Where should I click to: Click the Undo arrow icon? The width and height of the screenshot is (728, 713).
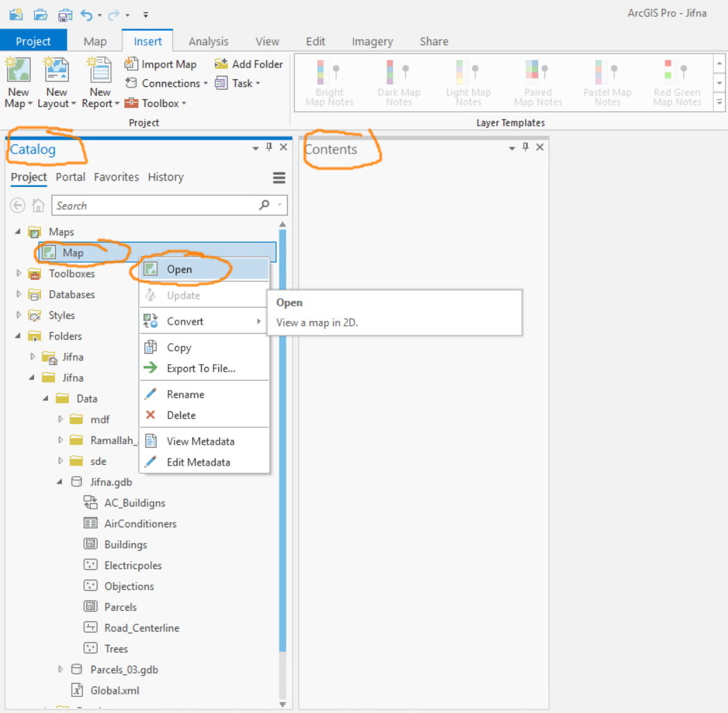coord(86,15)
